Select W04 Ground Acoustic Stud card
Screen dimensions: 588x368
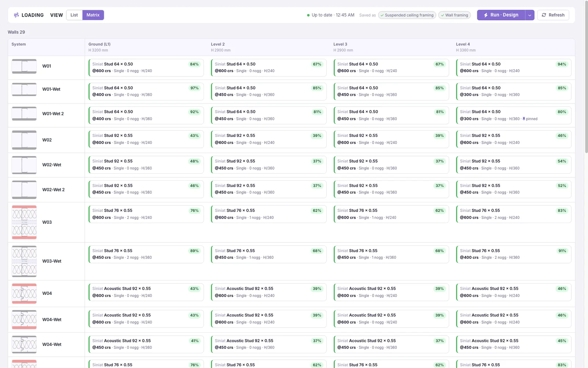(146, 292)
